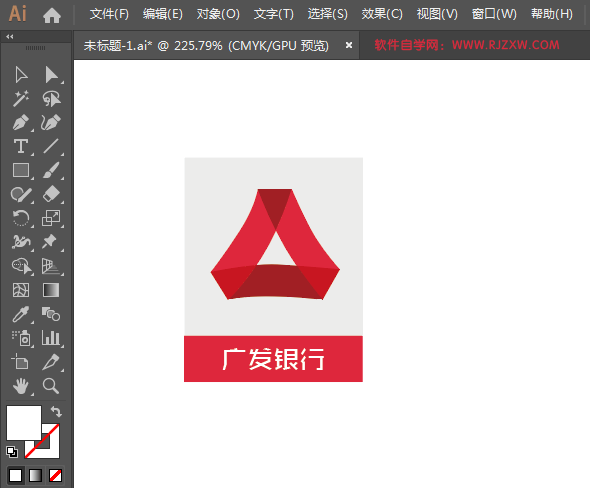This screenshot has width=590, height=488.
Task: Select the Shaper tool
Action: tap(21, 194)
